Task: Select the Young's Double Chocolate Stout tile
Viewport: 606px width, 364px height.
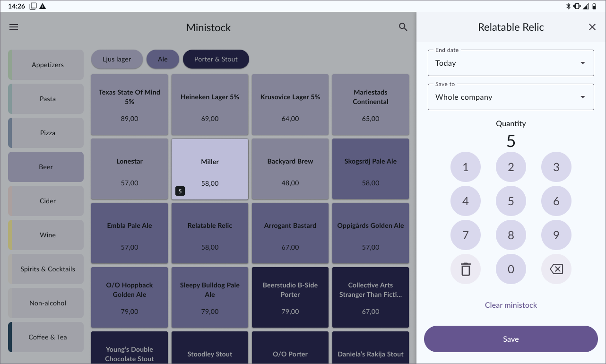Action: [x=130, y=347]
